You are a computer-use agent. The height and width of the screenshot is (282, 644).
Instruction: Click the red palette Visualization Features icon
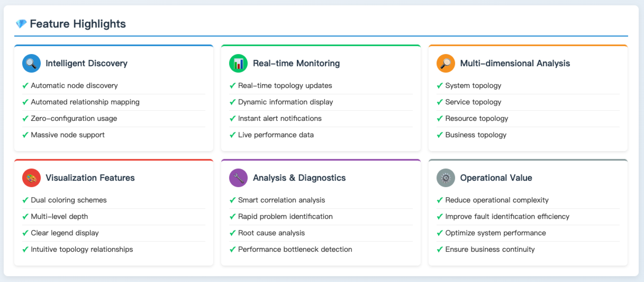click(31, 178)
